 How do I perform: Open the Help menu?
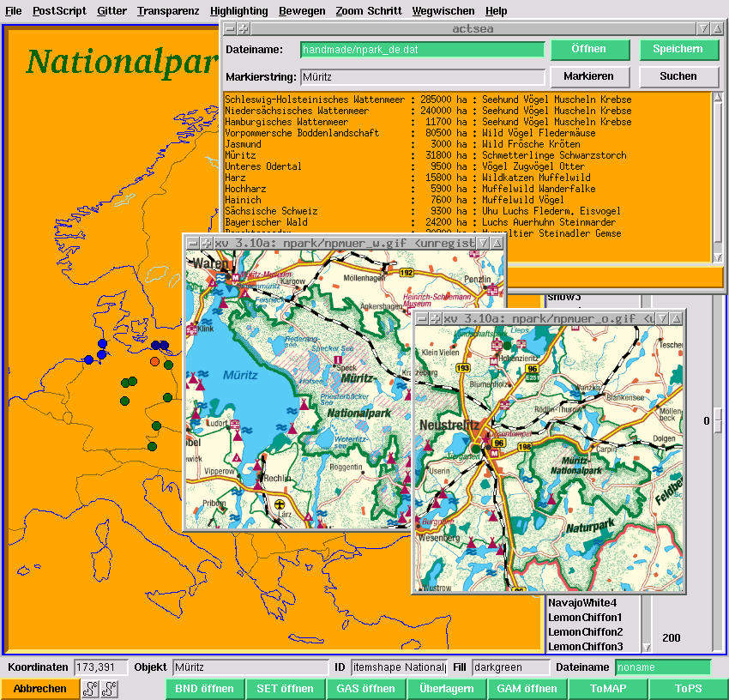click(x=496, y=10)
